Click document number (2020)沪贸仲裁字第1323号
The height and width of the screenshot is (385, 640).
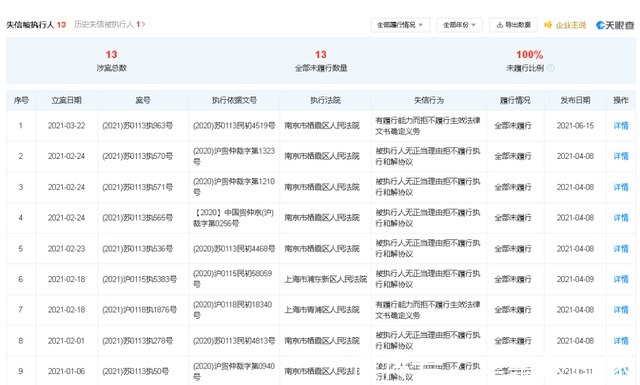pos(234,156)
